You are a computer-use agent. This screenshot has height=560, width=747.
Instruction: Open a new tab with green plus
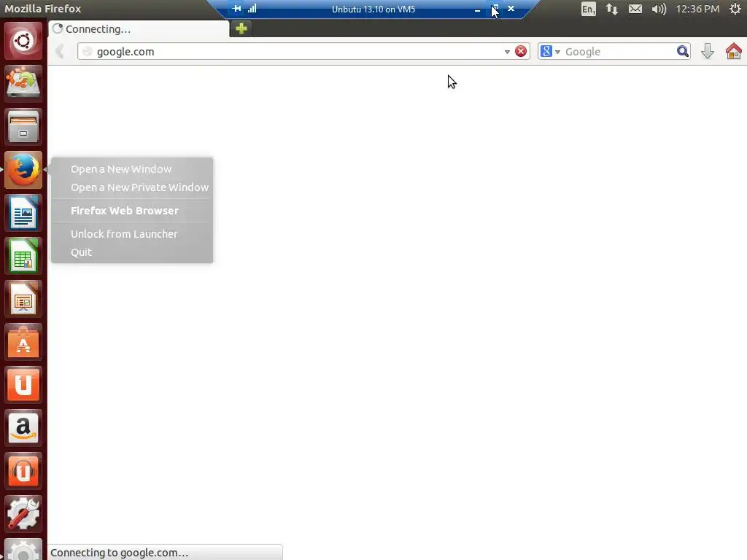point(241,28)
